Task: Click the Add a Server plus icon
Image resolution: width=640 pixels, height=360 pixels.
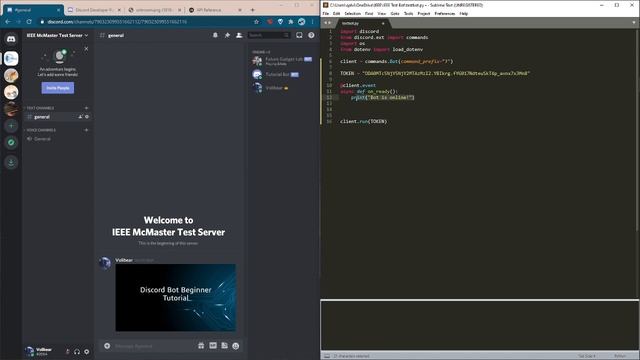Action: [x=11, y=126]
